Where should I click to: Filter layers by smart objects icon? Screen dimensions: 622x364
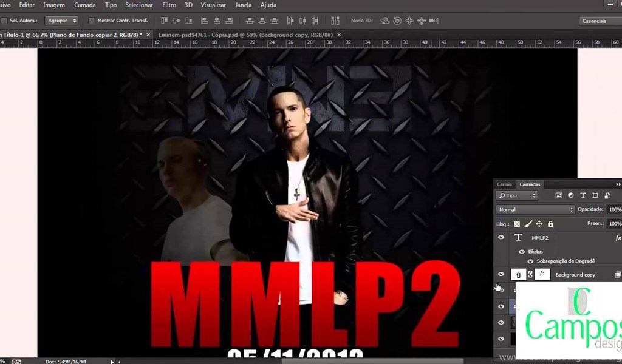pos(607,195)
